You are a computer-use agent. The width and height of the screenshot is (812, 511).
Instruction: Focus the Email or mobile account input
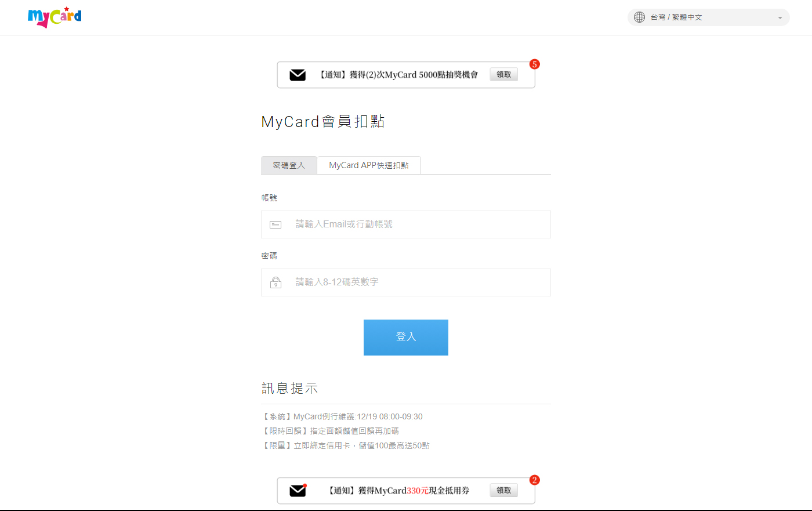point(418,224)
